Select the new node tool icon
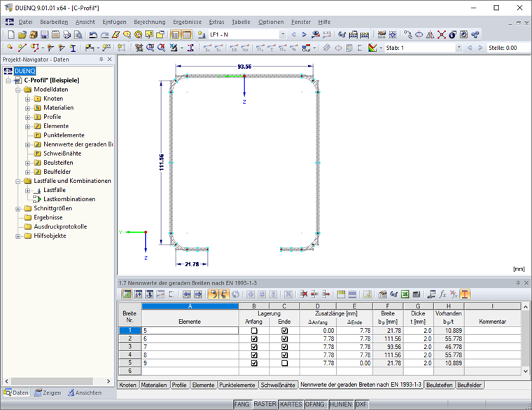Viewport: 532px width, 410px height. pos(10,48)
